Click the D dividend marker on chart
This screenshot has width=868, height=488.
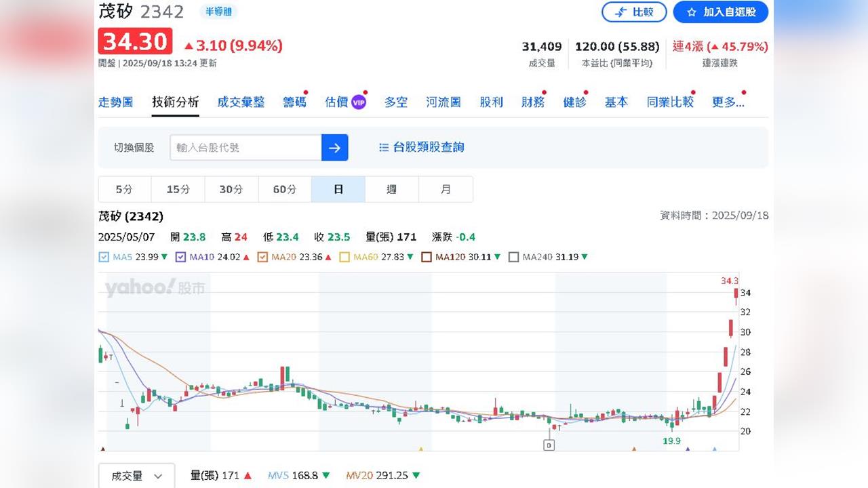pyautogui.click(x=549, y=445)
